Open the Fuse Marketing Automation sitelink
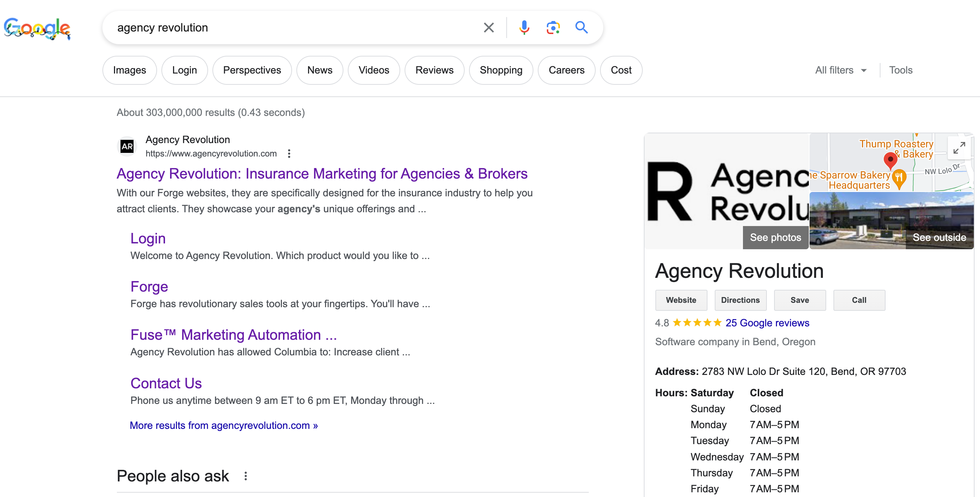Image resolution: width=980 pixels, height=497 pixels. 233,335
